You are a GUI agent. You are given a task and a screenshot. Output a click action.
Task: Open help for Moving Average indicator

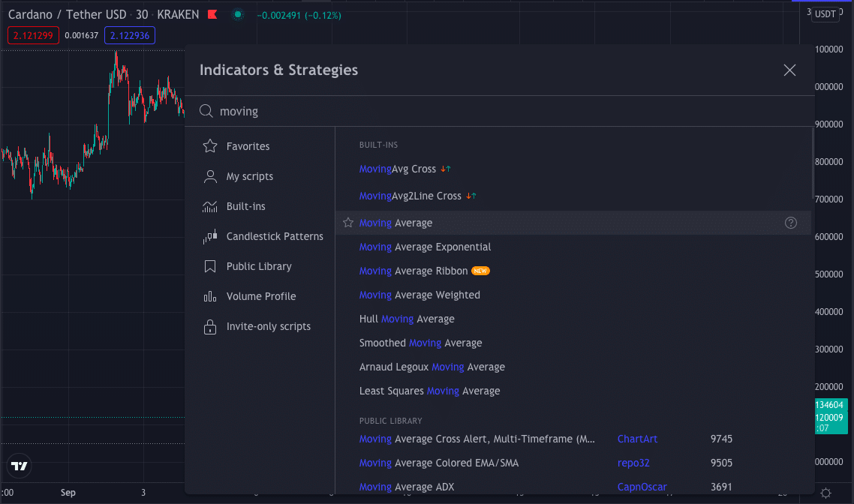(x=790, y=223)
